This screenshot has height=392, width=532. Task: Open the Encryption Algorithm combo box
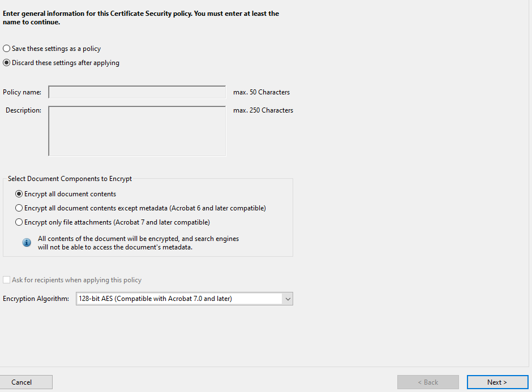tap(178, 299)
